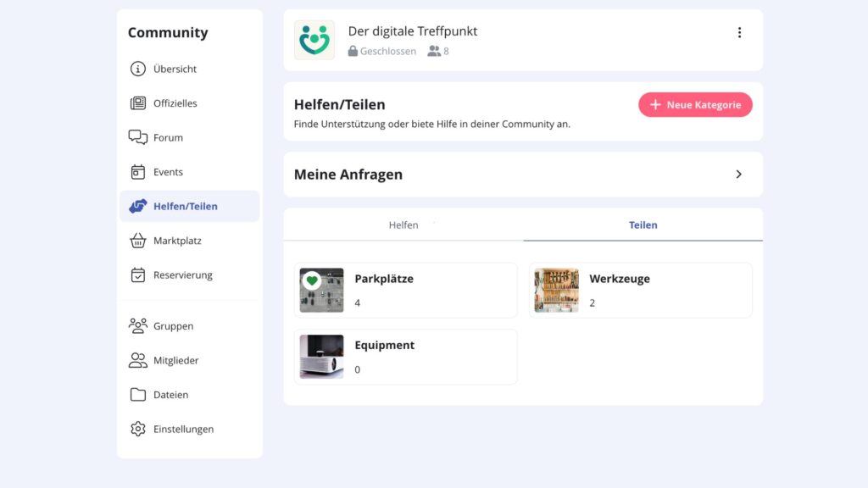
Task: Select the Offizielles news icon
Action: click(138, 103)
